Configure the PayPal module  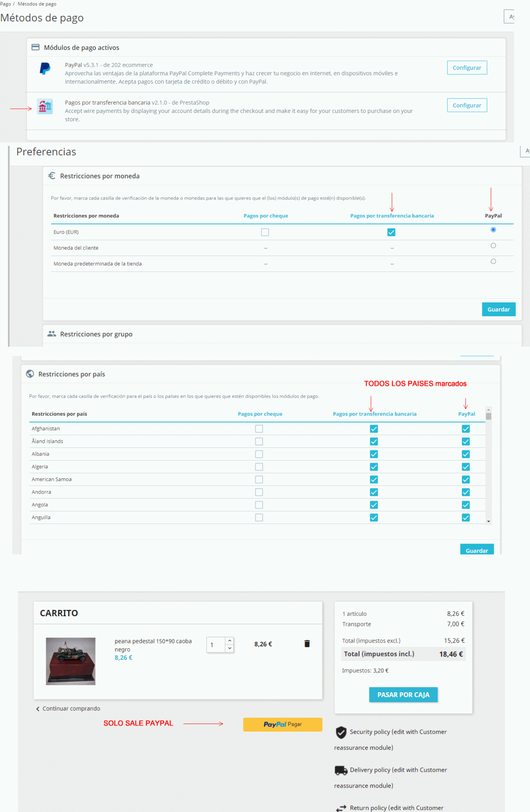tap(467, 68)
